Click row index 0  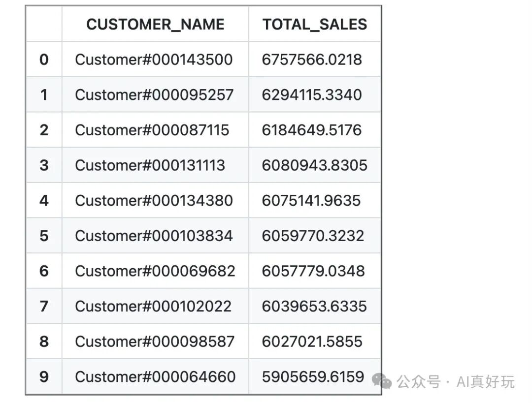click(44, 60)
